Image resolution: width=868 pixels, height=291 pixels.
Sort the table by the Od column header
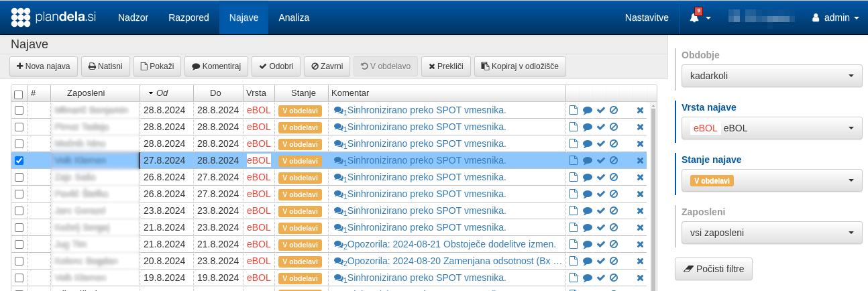162,93
